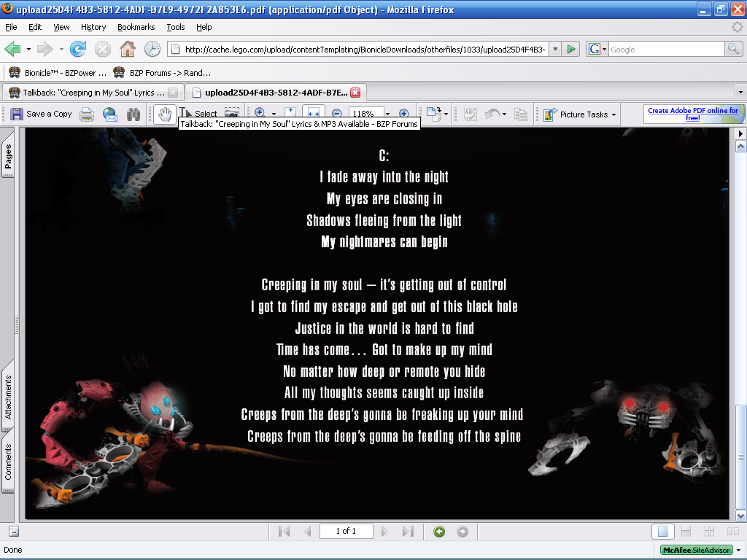
Task: Select Single Page layout
Action: [x=662, y=532]
